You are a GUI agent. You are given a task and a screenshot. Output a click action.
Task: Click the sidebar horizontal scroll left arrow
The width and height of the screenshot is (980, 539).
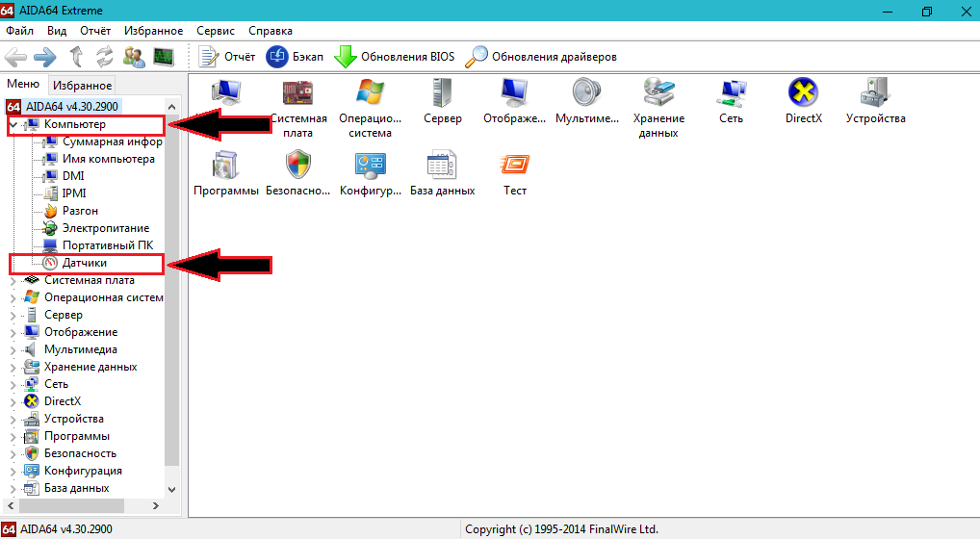(x=11, y=506)
